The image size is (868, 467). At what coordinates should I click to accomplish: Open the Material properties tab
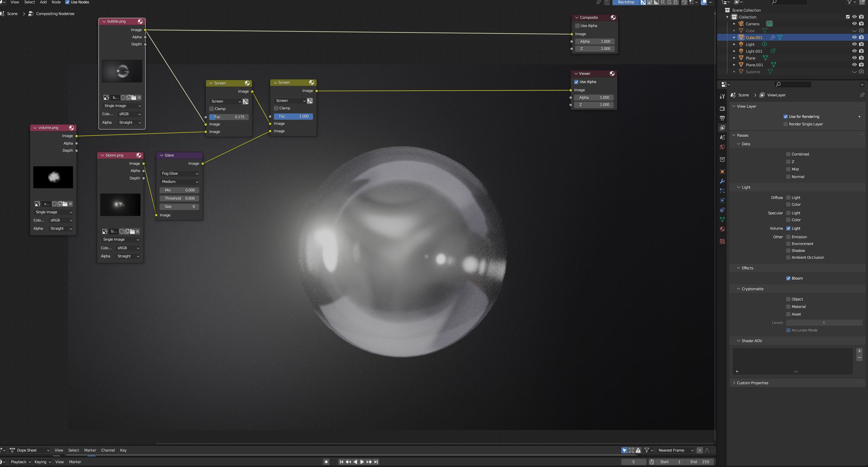pos(722,229)
